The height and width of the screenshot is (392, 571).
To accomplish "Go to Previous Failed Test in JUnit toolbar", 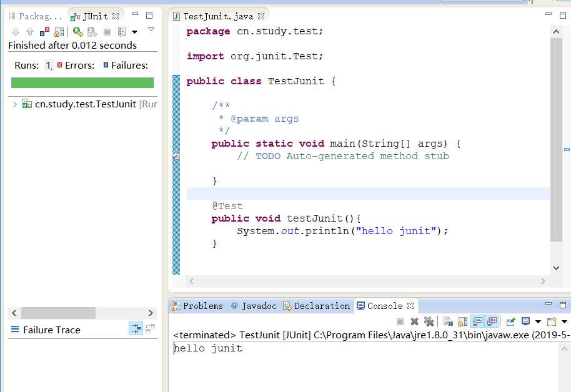I will [x=30, y=32].
